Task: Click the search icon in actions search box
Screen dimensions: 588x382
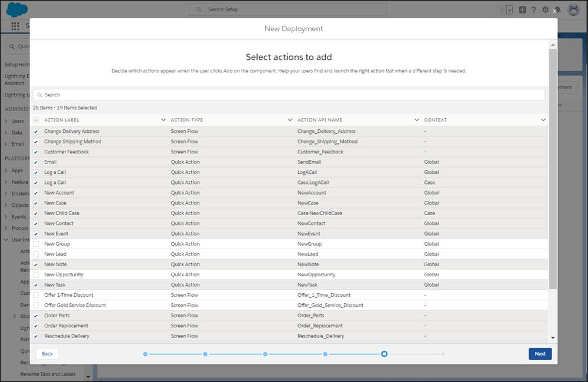Action: 40,95
